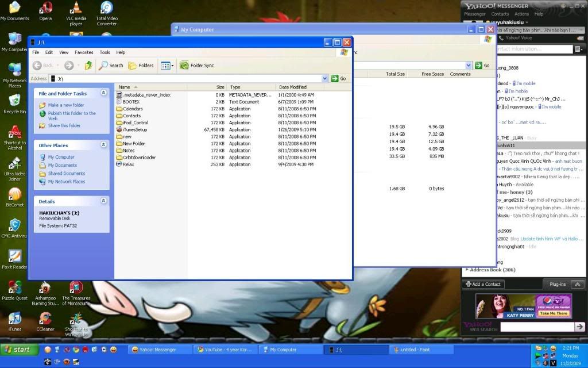
Task: Click the Yahoo web search input field
Action: click(537, 327)
